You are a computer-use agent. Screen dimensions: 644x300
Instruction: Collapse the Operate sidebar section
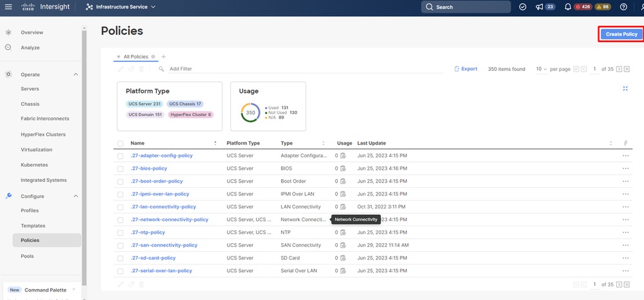click(x=75, y=74)
